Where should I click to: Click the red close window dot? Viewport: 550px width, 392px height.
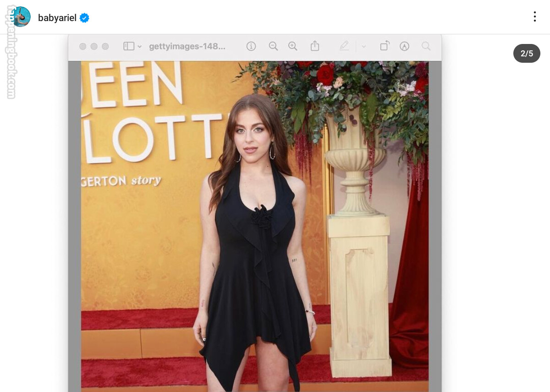coord(83,46)
